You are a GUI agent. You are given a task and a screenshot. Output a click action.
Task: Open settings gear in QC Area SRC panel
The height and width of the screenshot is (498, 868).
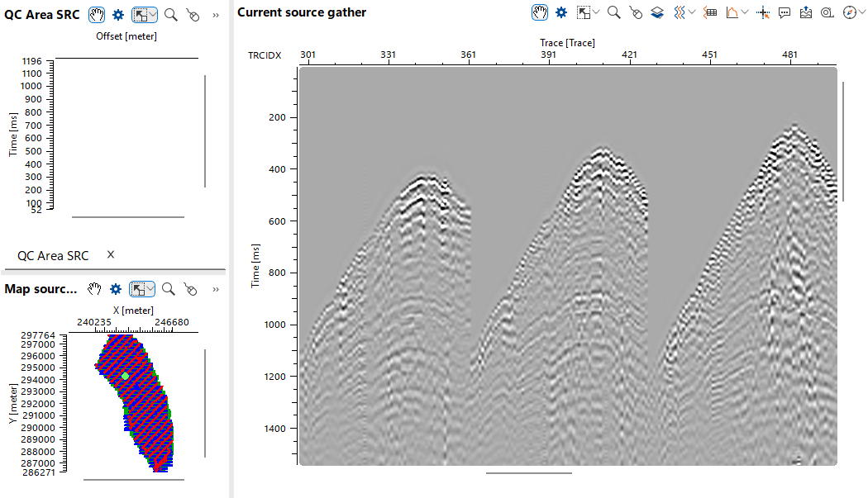click(x=118, y=15)
